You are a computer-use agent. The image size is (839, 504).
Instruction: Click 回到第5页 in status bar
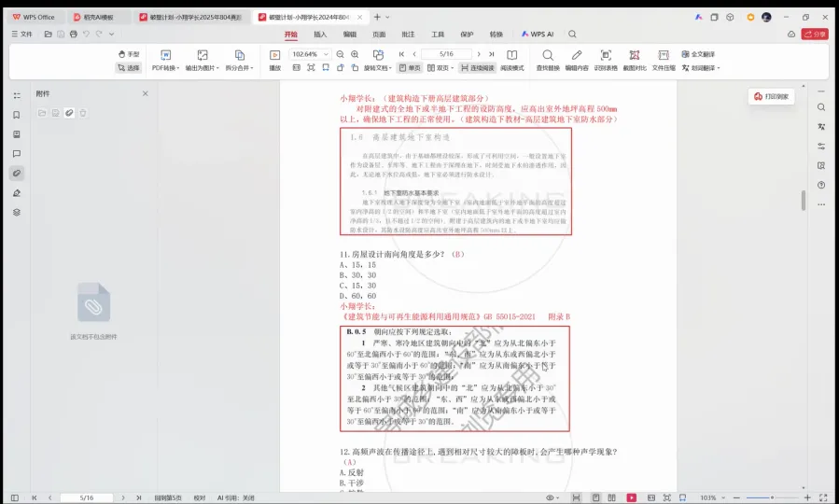coord(168,497)
